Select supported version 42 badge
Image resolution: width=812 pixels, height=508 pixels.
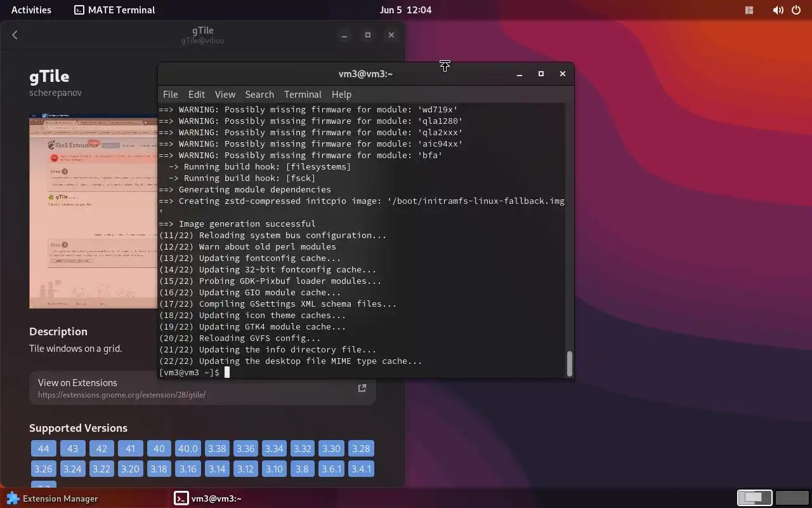coord(101,448)
